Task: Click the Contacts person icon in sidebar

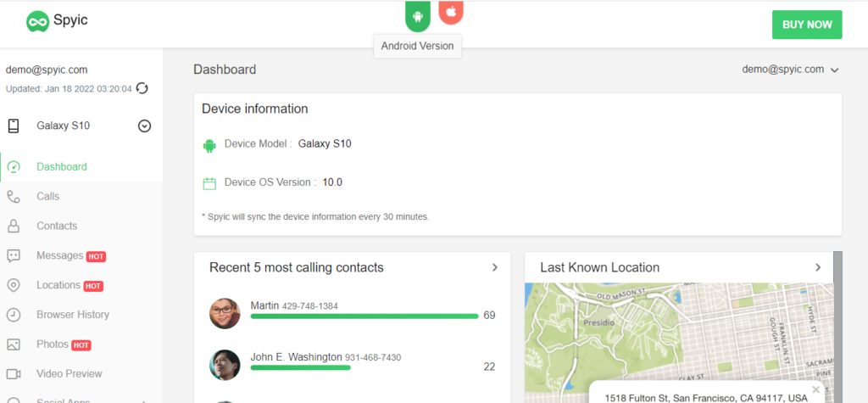Action: pos(14,227)
